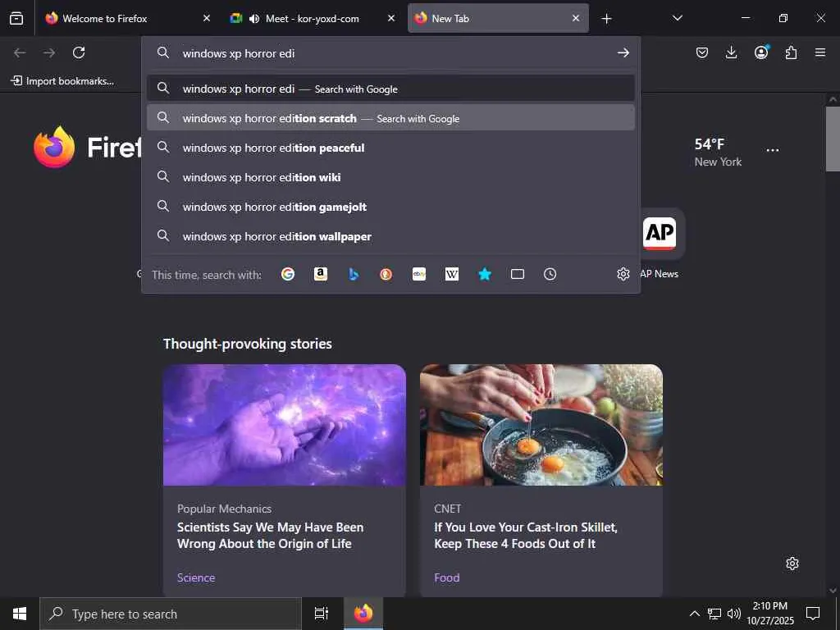This screenshot has height=630, width=840.
Task: Search only within open tabs
Action: point(518,274)
